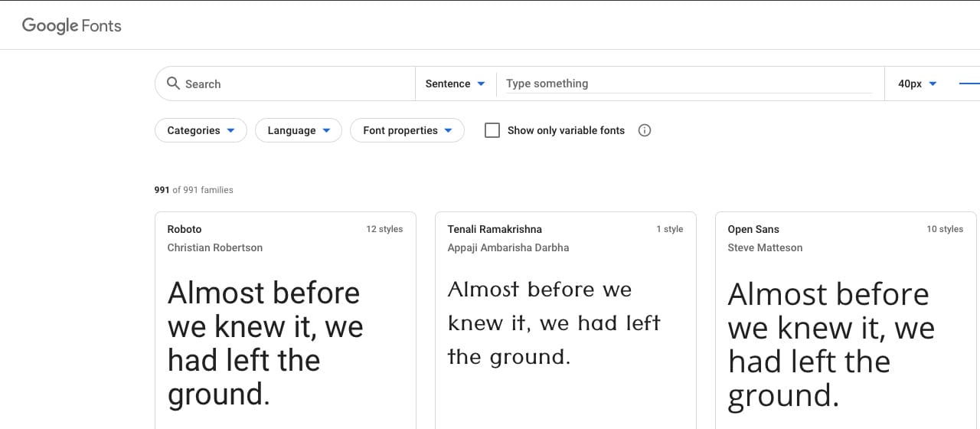Open the Font properties dropdown

pos(407,130)
